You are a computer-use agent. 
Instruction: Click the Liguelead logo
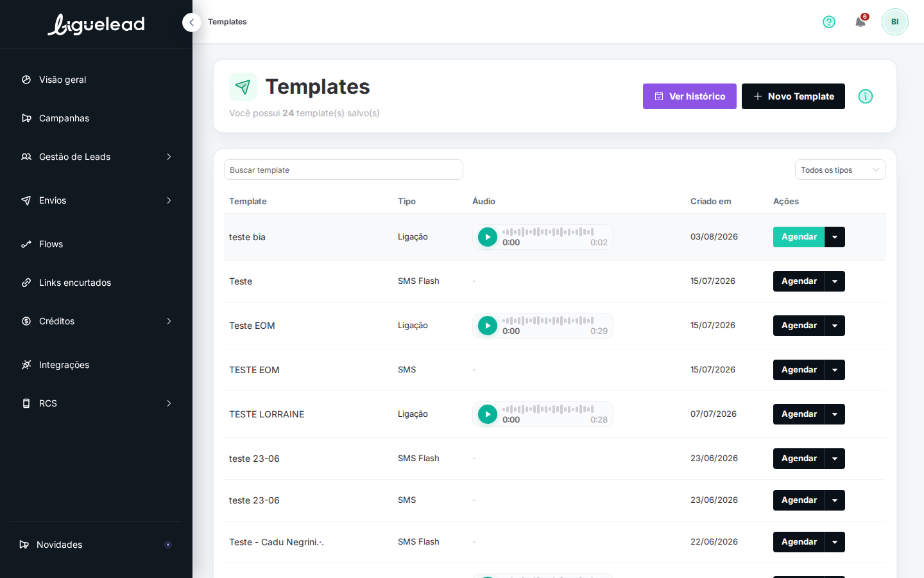pos(96,24)
